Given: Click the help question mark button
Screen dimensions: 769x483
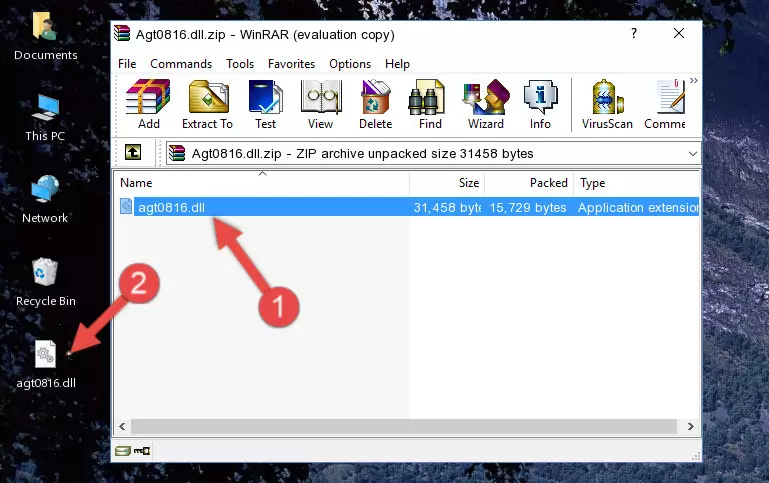Looking at the screenshot, I should pos(634,33).
